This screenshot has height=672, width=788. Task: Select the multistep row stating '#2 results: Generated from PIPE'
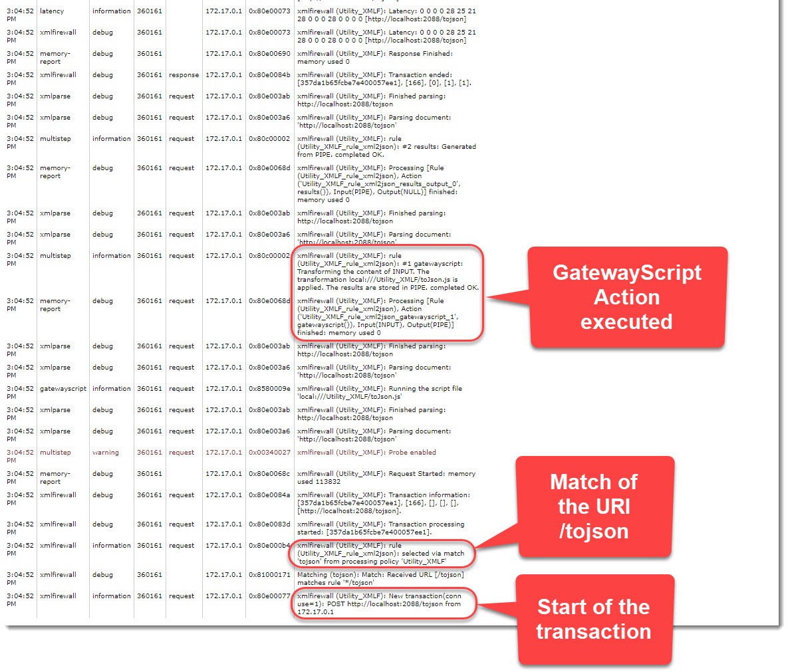point(386,146)
